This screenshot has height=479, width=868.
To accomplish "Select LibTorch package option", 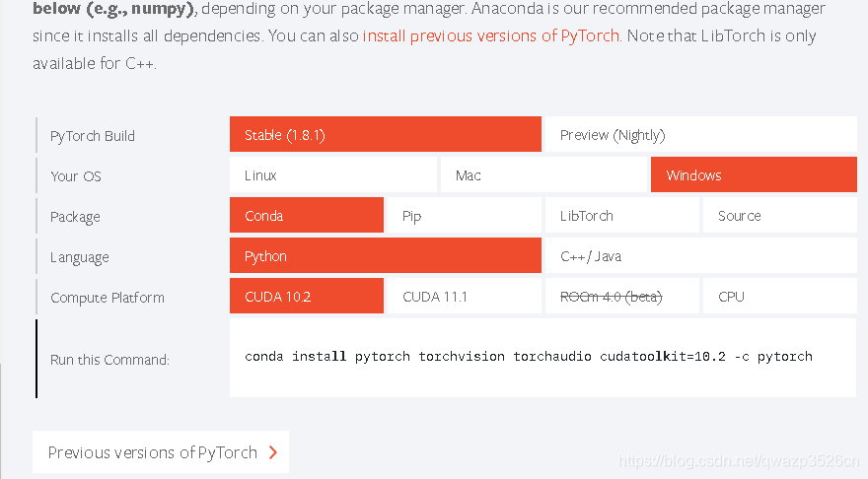I will (622, 215).
